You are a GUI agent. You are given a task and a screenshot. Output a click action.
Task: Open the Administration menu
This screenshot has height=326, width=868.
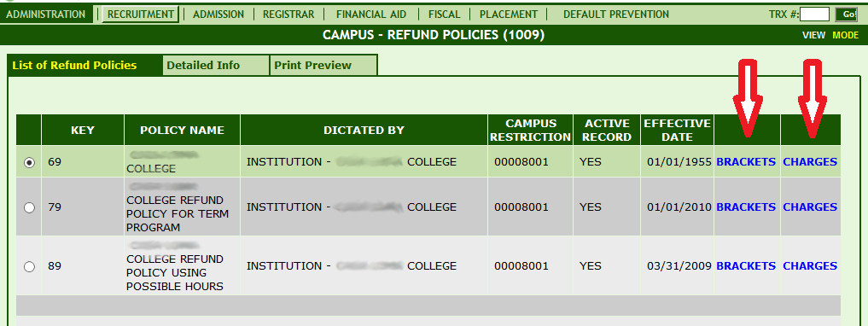(x=45, y=15)
